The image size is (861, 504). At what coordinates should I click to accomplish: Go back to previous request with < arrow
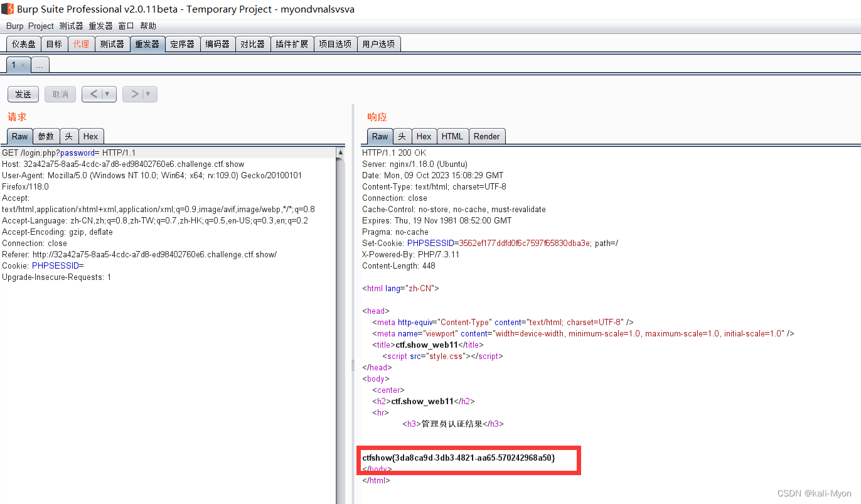(x=93, y=94)
